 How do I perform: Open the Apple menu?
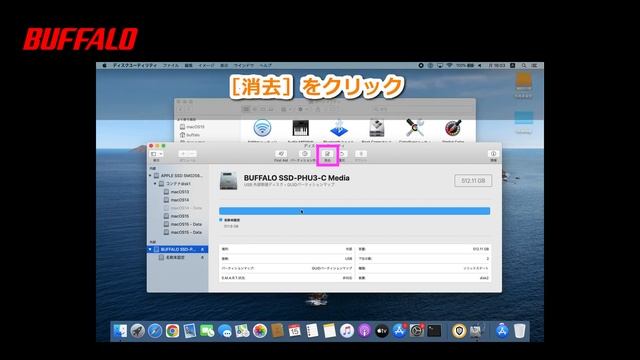coord(104,65)
